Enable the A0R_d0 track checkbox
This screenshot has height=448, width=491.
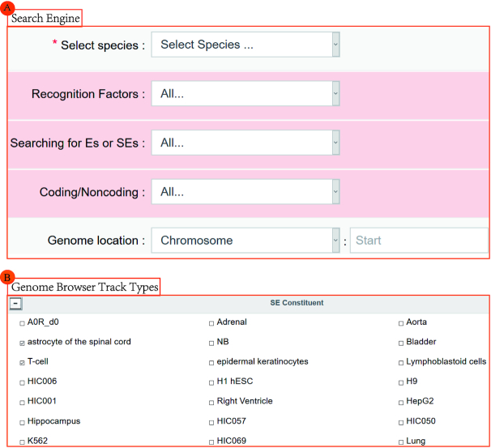pyautogui.click(x=22, y=322)
